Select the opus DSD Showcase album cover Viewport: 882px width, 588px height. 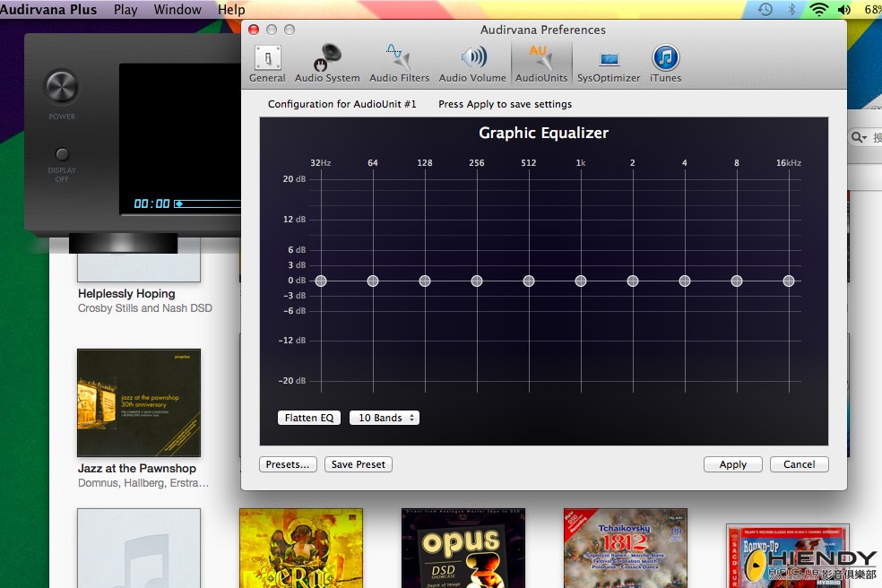(x=463, y=548)
